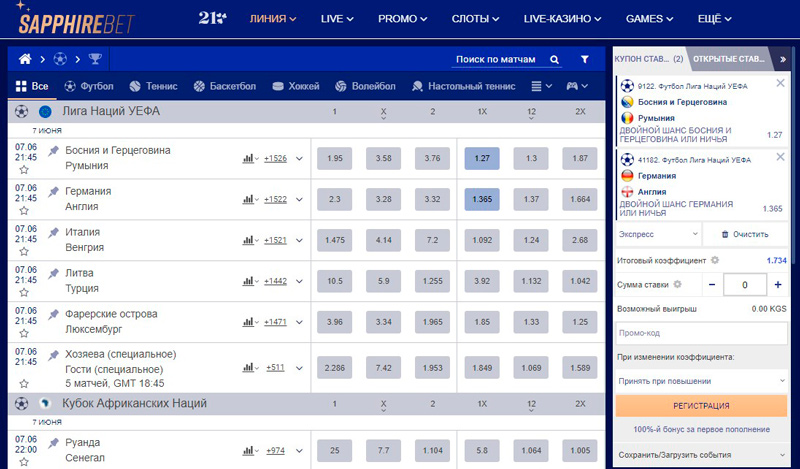Favorite the Босния и Герцеговина match star

click(x=24, y=170)
